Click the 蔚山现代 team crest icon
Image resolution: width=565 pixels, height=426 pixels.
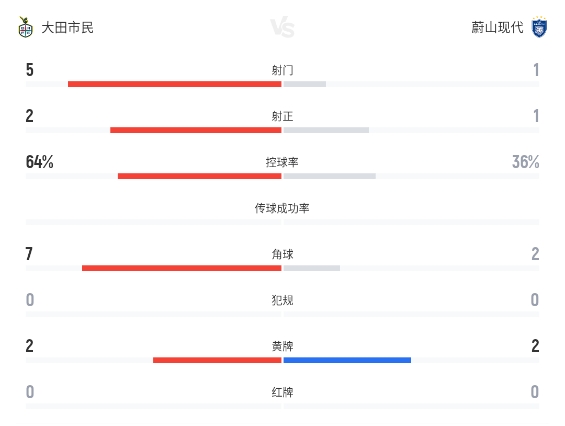pos(539,27)
